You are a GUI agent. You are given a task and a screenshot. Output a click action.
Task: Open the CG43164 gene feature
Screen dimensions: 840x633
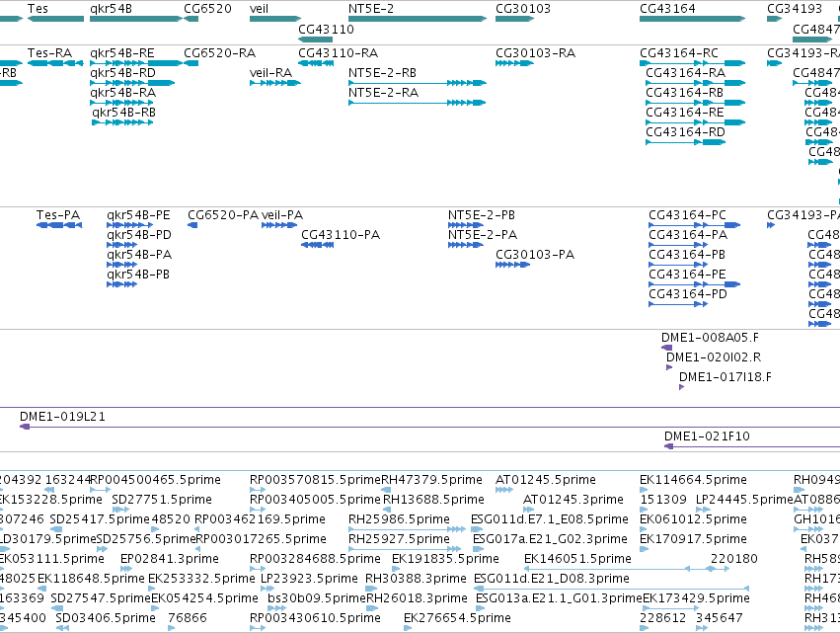click(692, 19)
